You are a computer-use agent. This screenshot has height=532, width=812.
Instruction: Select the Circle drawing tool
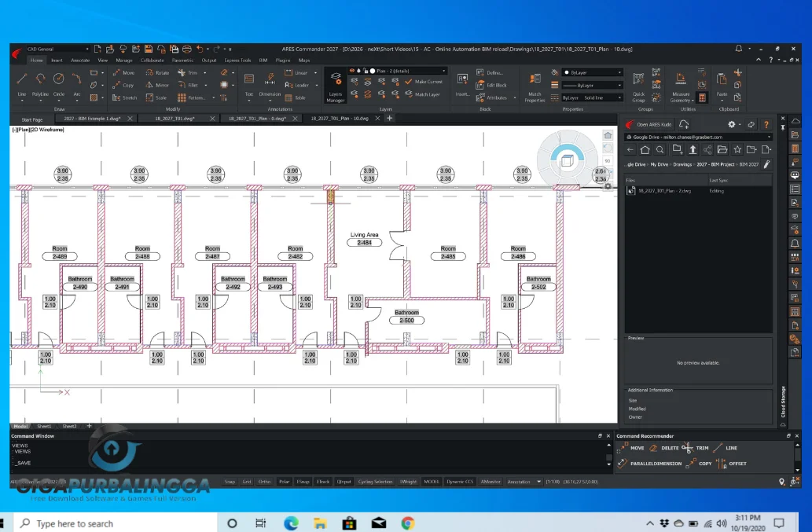(59, 84)
